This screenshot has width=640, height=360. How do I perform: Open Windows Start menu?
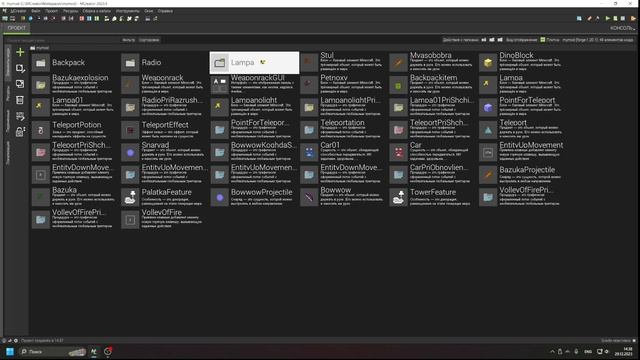pyautogui.click(x=10, y=351)
